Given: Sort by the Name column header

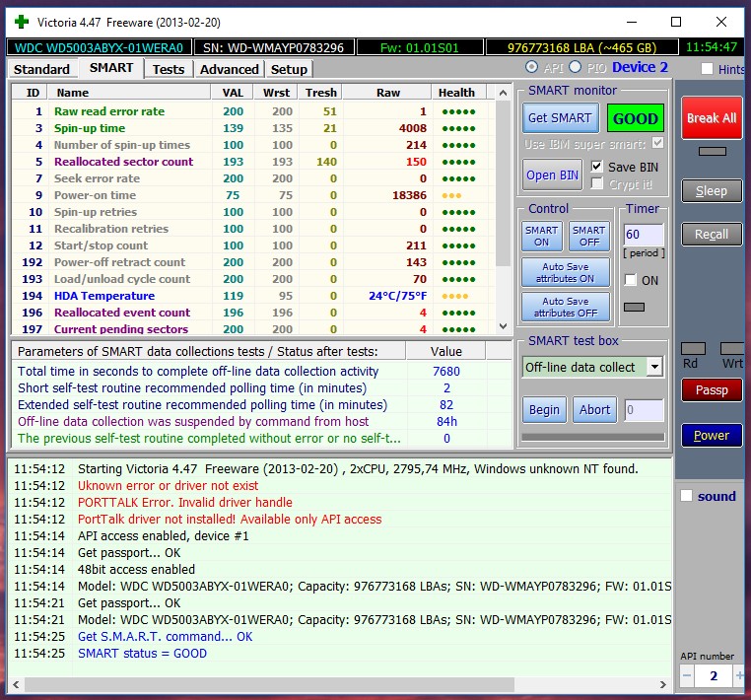Looking at the screenshot, I should [x=128, y=93].
